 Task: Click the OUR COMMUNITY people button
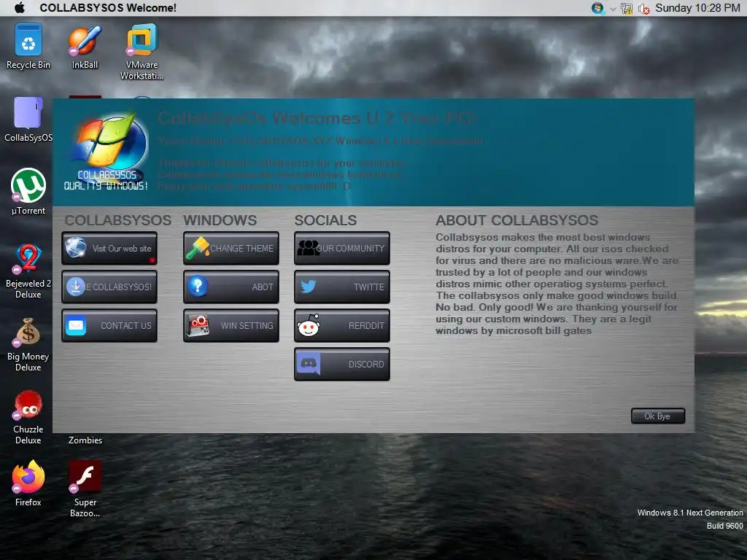coord(342,249)
